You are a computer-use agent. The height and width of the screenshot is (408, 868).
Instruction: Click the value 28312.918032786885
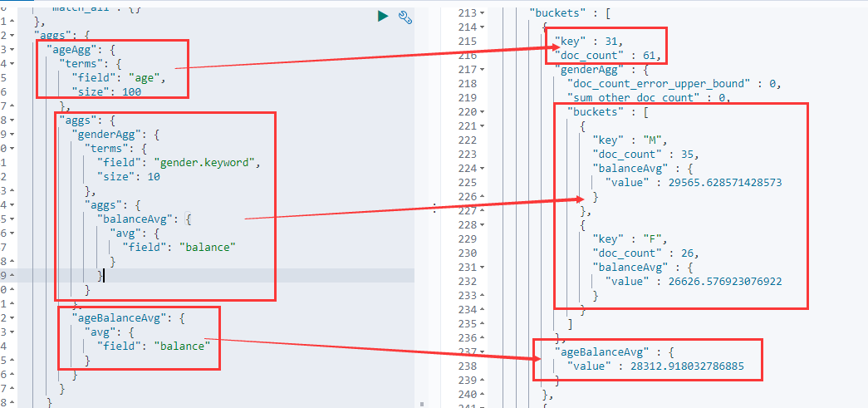coord(688,366)
